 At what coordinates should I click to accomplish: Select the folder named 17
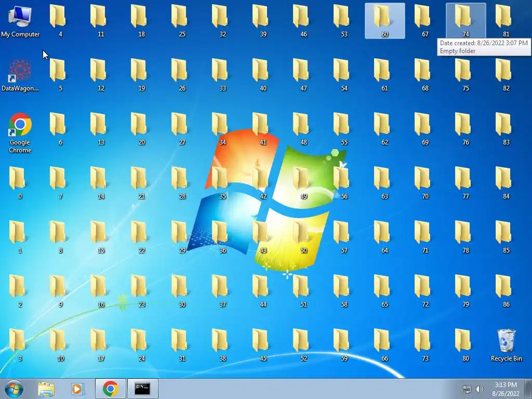point(101,345)
